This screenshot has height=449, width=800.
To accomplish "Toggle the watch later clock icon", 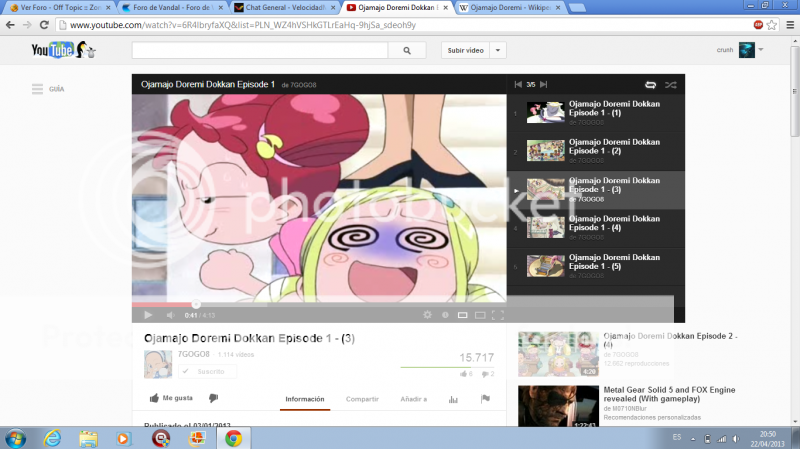I will pyautogui.click(x=445, y=315).
